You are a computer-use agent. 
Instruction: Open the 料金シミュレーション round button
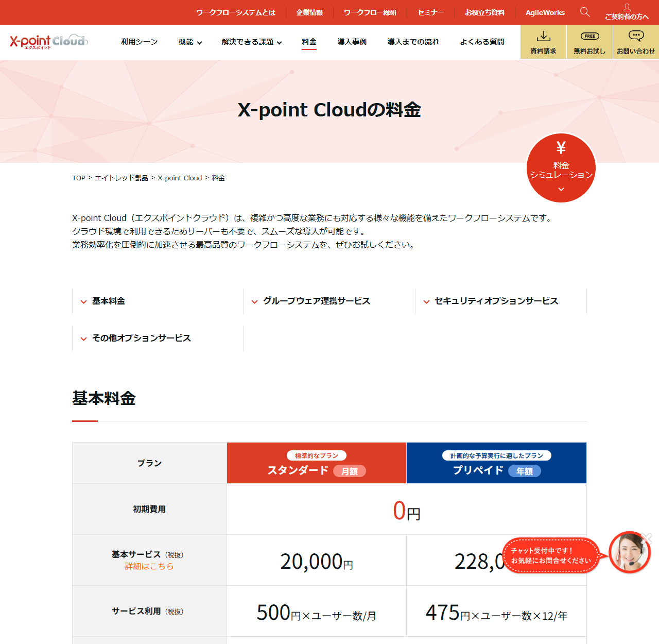click(561, 168)
